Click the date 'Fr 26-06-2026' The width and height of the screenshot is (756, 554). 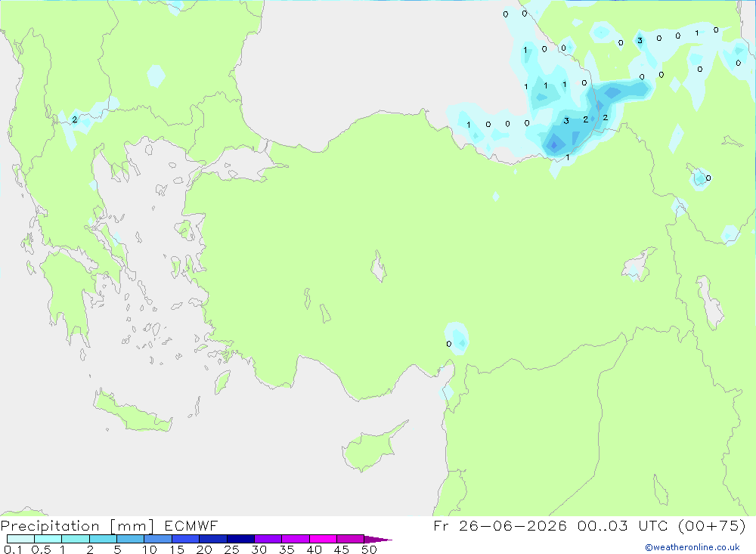click(500, 525)
